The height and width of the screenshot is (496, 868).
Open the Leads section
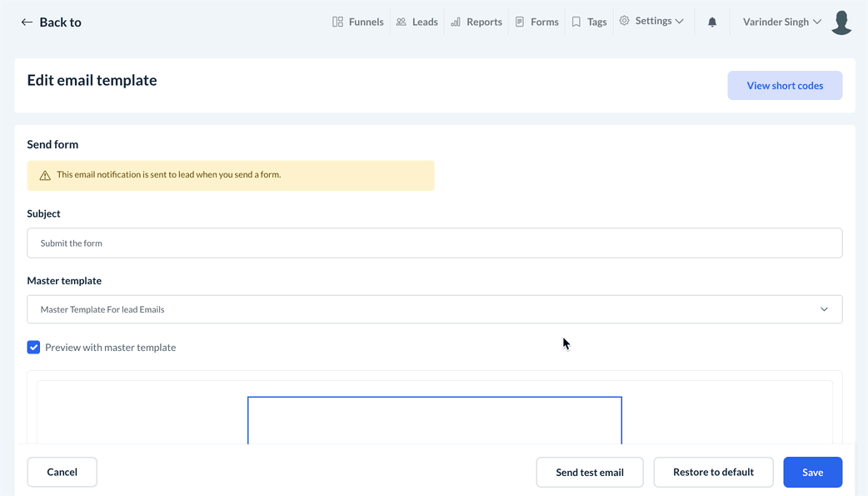tap(425, 22)
